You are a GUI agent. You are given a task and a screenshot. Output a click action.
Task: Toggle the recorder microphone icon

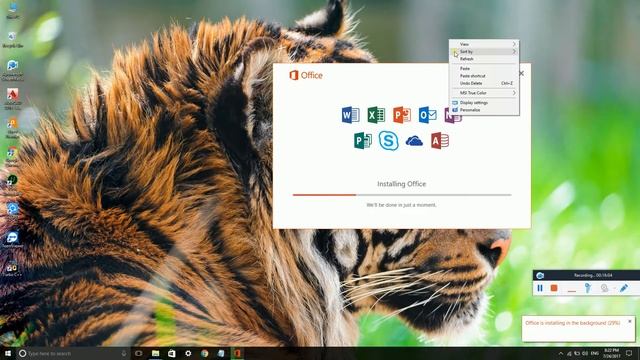587,288
